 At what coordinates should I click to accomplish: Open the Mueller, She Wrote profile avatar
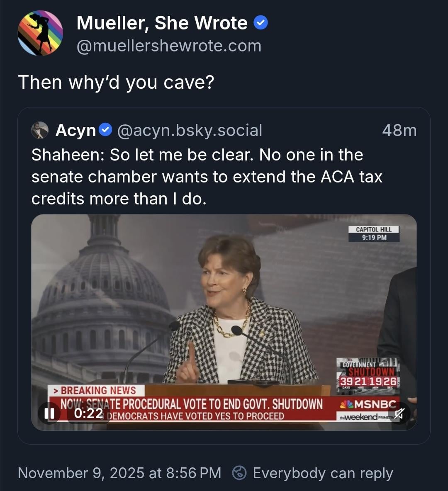(40, 33)
